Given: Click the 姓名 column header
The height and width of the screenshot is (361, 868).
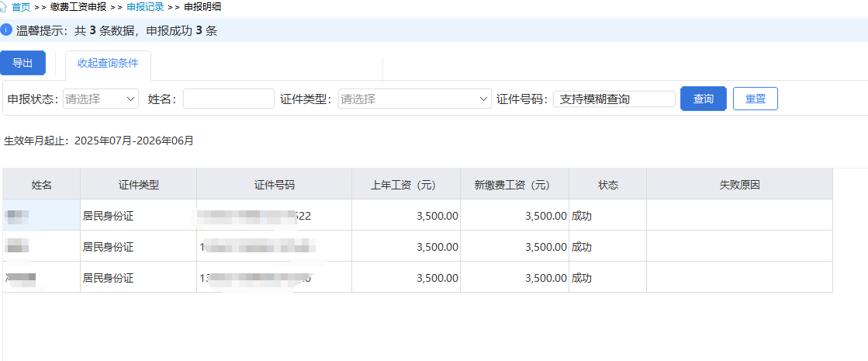Looking at the screenshot, I should tap(42, 185).
